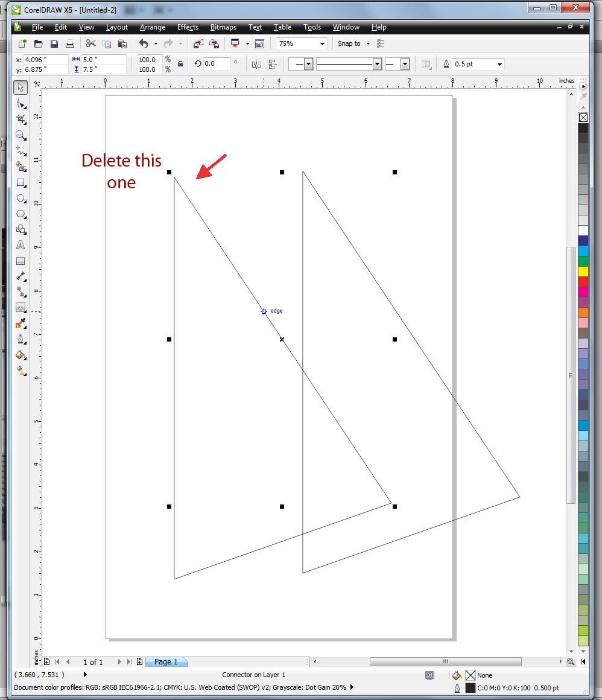Viewport: 602px width, 700px height.
Task: Select the Pick tool
Action: 21,87
